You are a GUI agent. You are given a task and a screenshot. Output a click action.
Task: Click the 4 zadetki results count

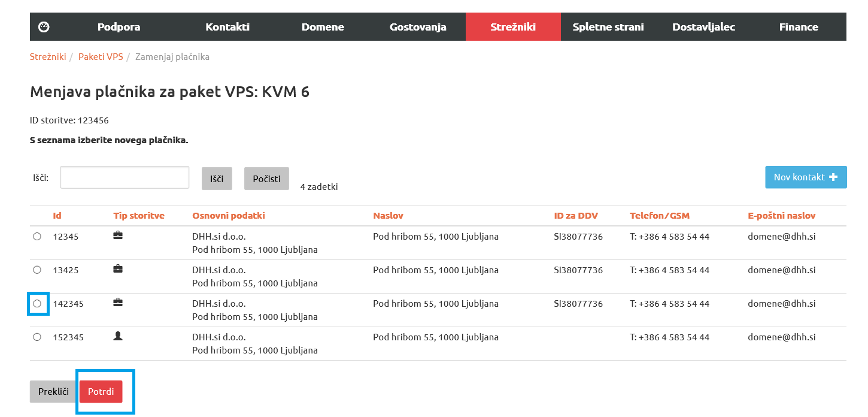point(319,186)
